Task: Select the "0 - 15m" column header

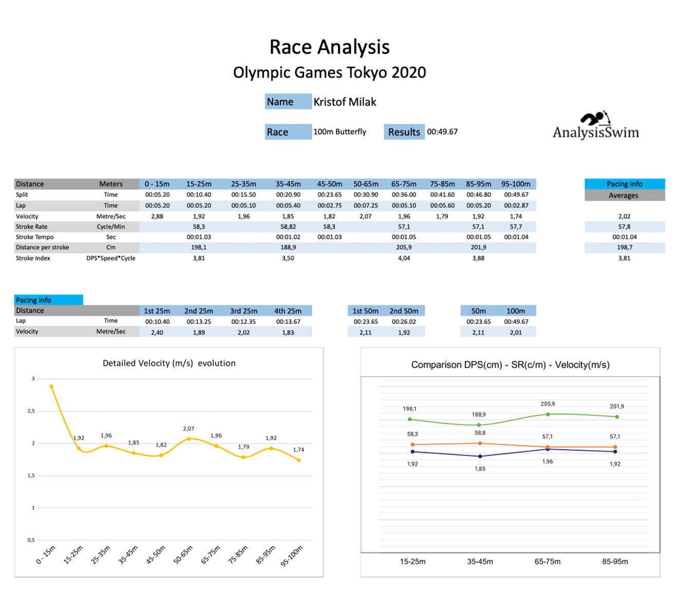Action: (x=157, y=184)
